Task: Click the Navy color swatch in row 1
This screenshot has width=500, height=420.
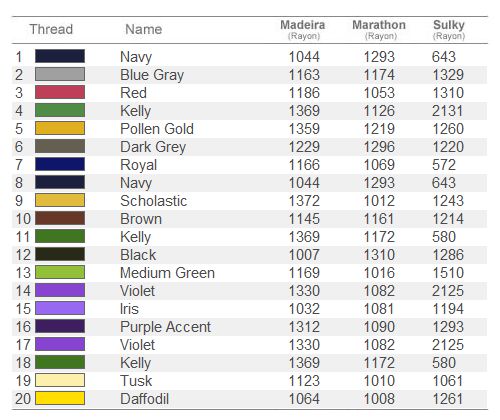Action: (x=60, y=56)
